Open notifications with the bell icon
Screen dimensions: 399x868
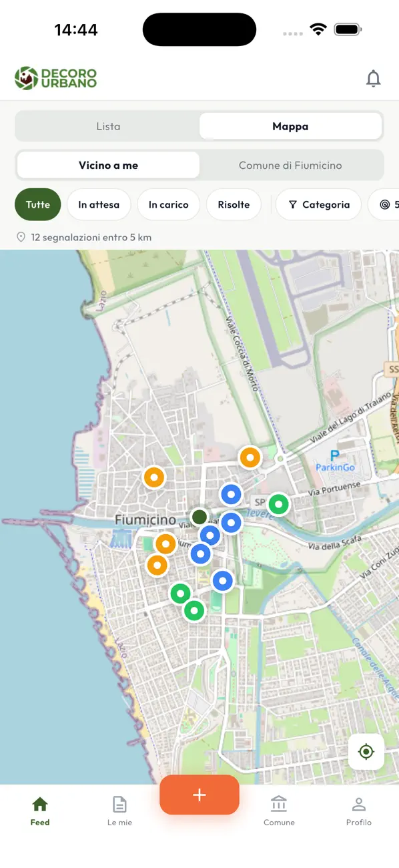click(x=374, y=79)
